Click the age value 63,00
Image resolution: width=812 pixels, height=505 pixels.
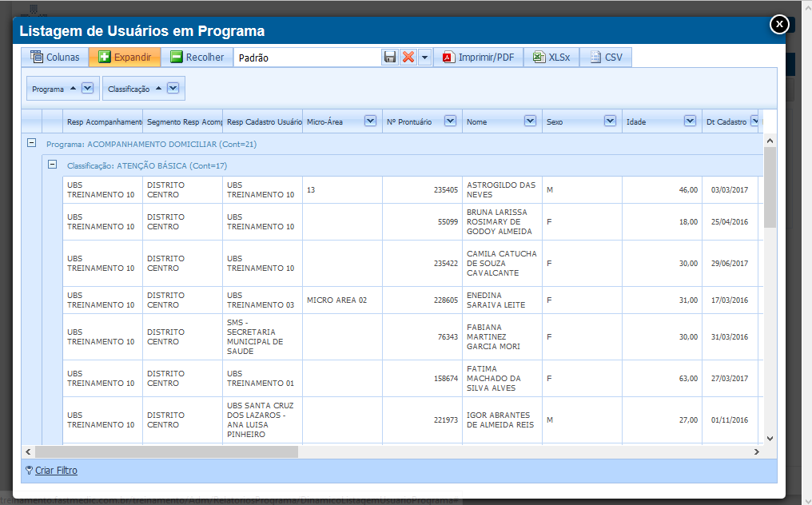(688, 378)
